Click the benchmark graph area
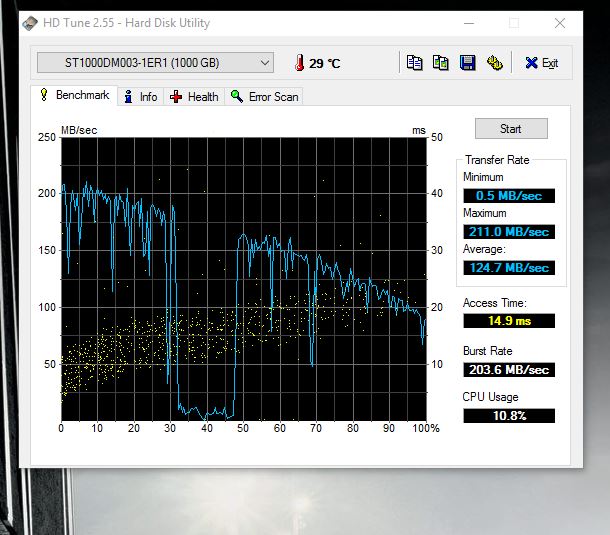610x535 pixels. [x=244, y=279]
